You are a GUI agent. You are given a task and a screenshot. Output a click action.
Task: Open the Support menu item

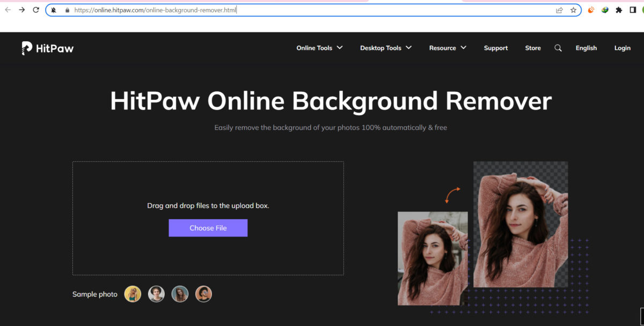coord(495,48)
